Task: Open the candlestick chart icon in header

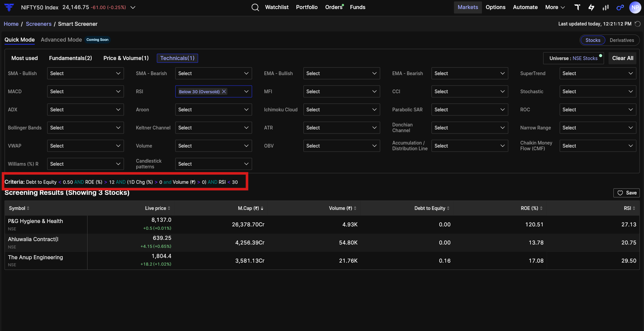Action: pyautogui.click(x=606, y=7)
